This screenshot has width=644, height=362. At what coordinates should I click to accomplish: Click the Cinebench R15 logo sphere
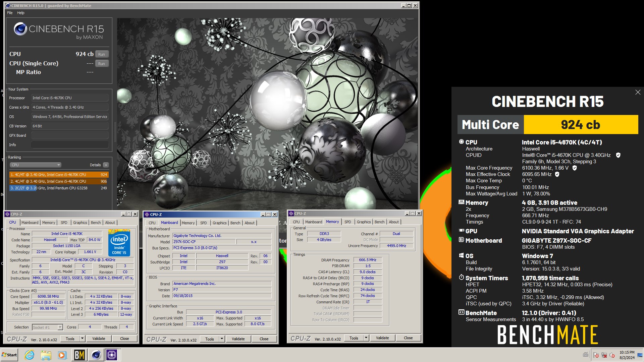pyautogui.click(x=20, y=29)
